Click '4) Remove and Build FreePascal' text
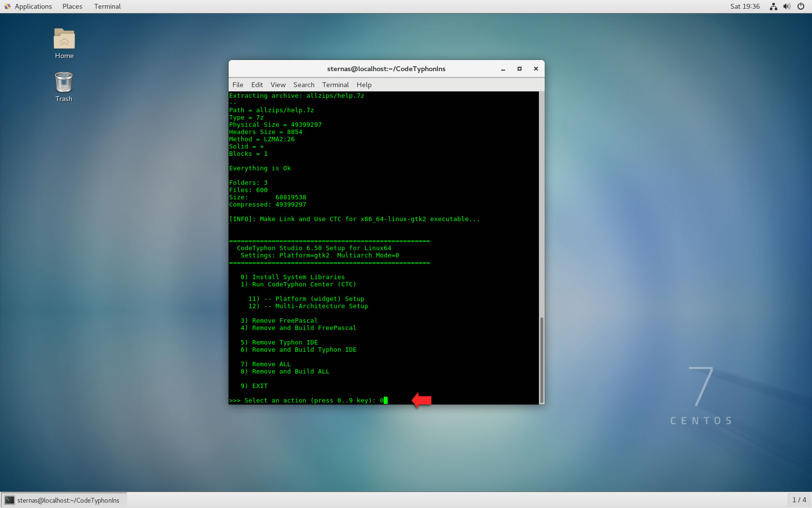Image resolution: width=812 pixels, height=508 pixels. pos(299,328)
